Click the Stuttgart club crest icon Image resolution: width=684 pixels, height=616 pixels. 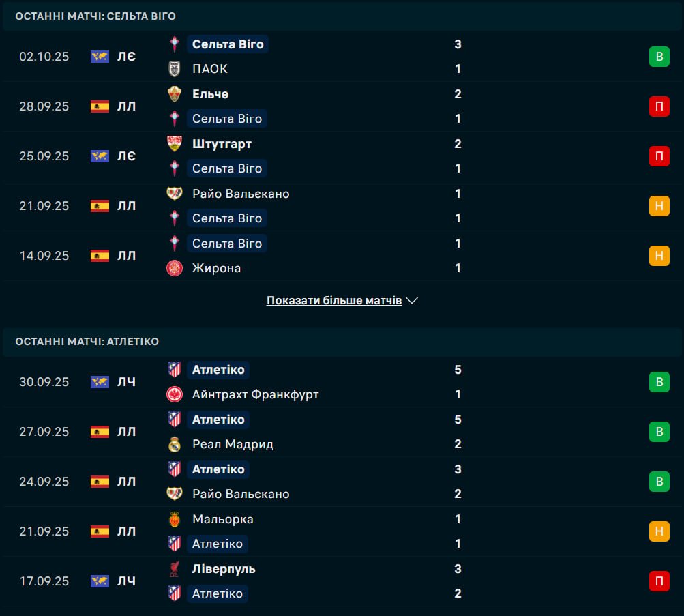click(175, 144)
